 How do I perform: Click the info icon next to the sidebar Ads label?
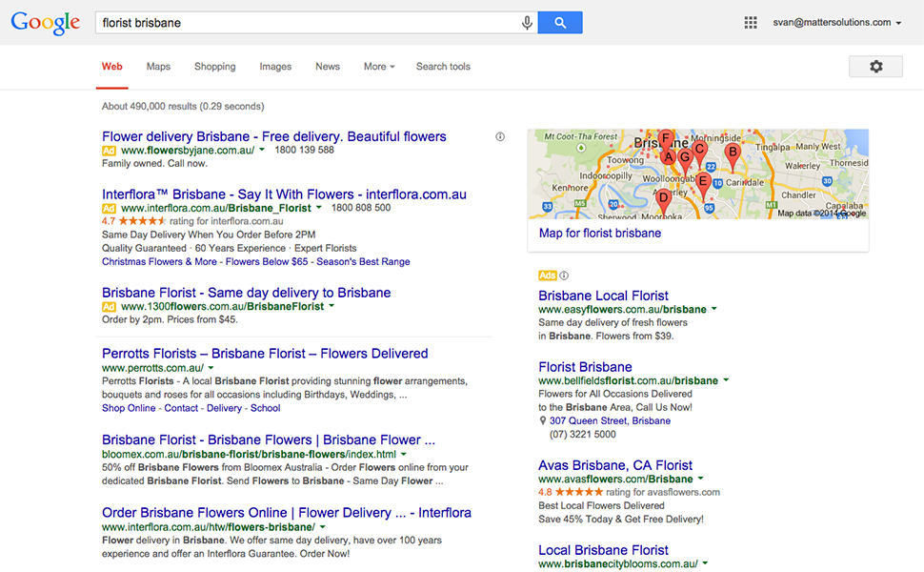(564, 276)
